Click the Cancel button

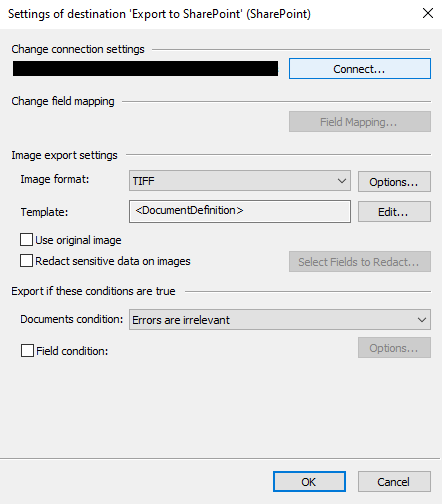[x=394, y=482]
